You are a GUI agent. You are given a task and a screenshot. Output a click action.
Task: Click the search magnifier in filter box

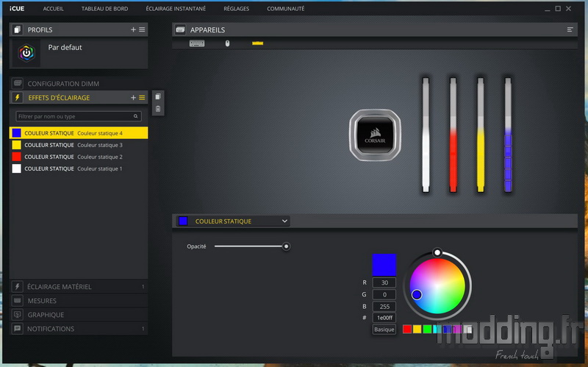pos(136,116)
